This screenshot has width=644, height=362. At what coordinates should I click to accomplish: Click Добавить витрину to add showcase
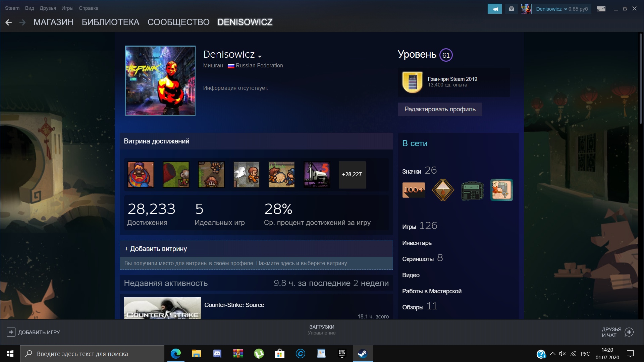point(256,249)
